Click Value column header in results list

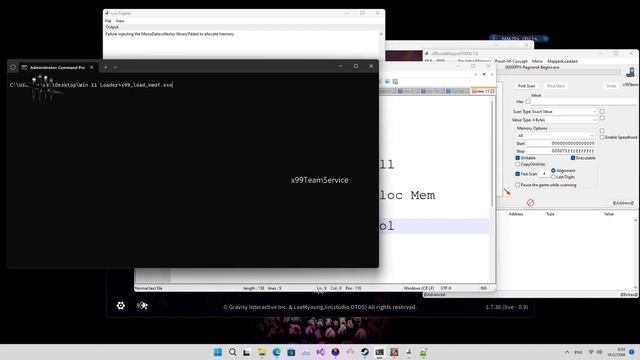point(609,214)
